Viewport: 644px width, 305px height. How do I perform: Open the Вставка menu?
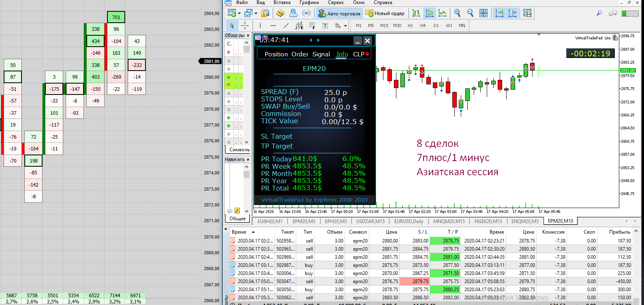(282, 2)
